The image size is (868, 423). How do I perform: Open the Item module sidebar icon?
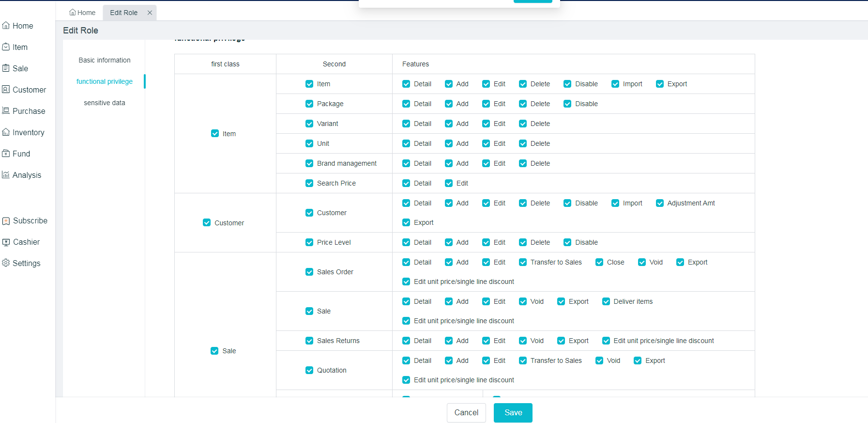tap(6, 47)
